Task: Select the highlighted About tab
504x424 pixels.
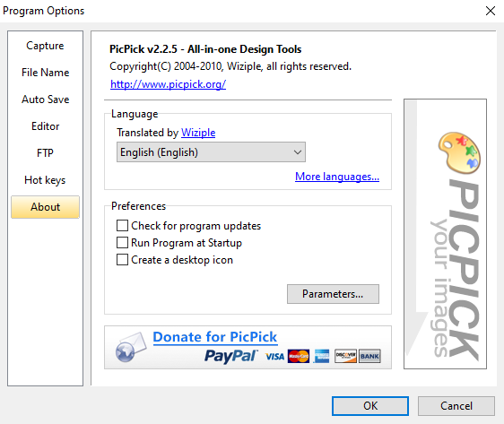Action: (45, 207)
